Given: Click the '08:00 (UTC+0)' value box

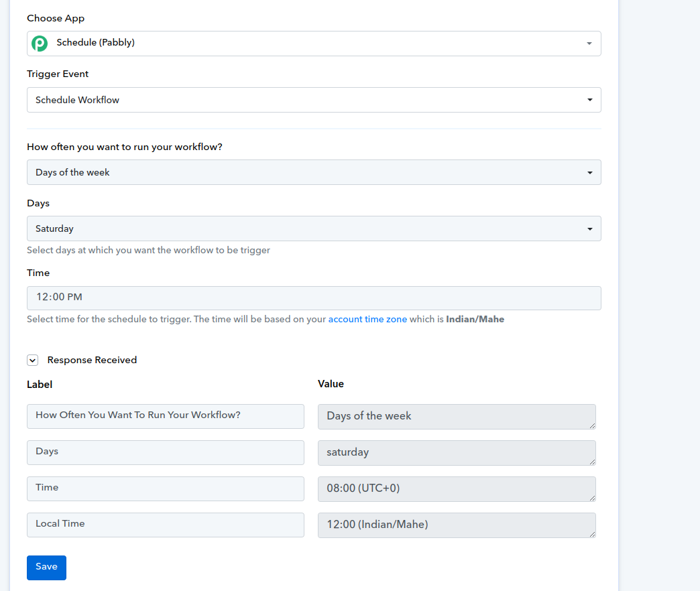Looking at the screenshot, I should [x=457, y=489].
